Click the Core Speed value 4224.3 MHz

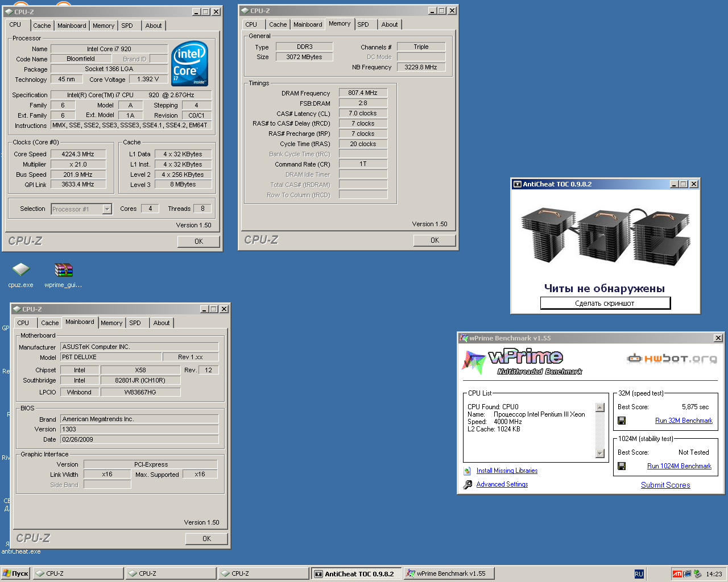pyautogui.click(x=78, y=154)
